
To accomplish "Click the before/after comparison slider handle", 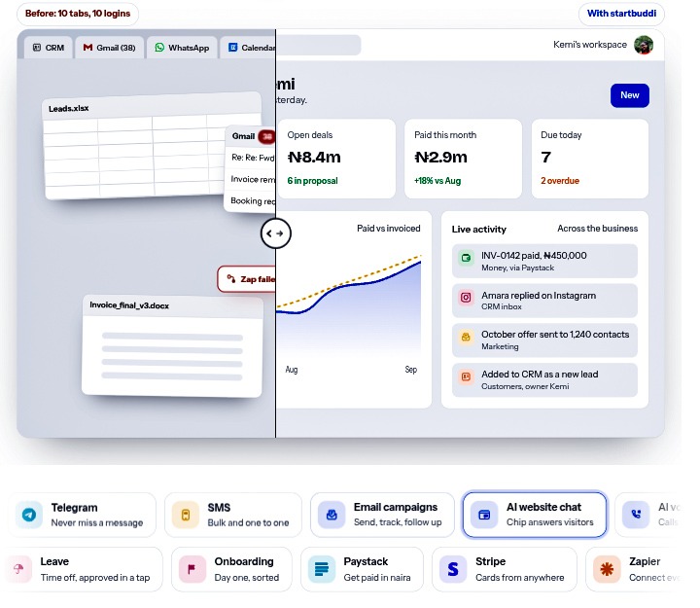I will 275,233.
